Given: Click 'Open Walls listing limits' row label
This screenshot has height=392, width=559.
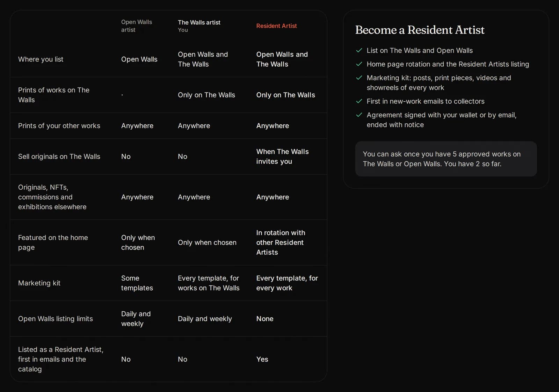Looking at the screenshot, I should [56, 319].
